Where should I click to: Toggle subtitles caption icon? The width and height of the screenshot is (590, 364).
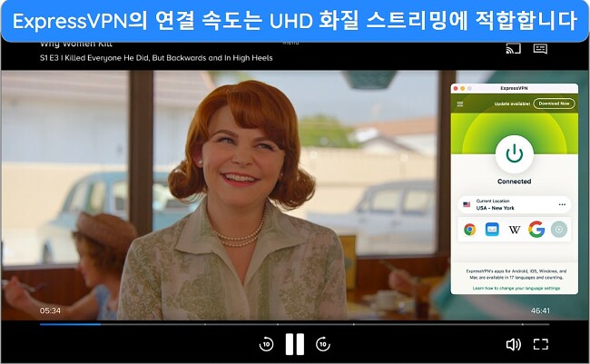540,48
